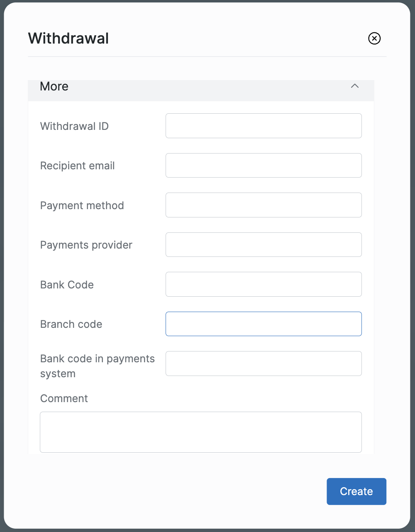Click the Bank Code input field

(x=264, y=284)
